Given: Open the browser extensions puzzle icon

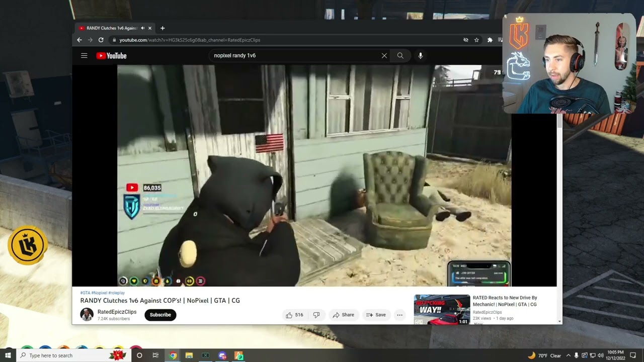Looking at the screenshot, I should pyautogui.click(x=490, y=40).
